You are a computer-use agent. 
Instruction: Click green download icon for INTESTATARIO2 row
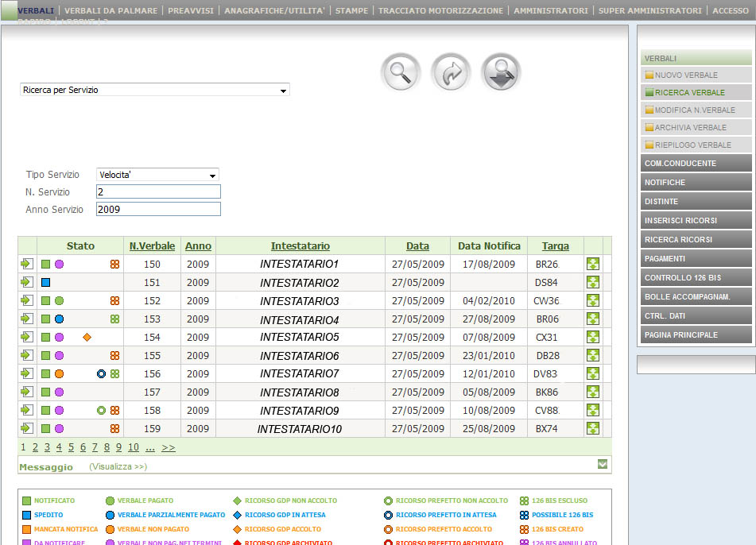click(x=593, y=282)
